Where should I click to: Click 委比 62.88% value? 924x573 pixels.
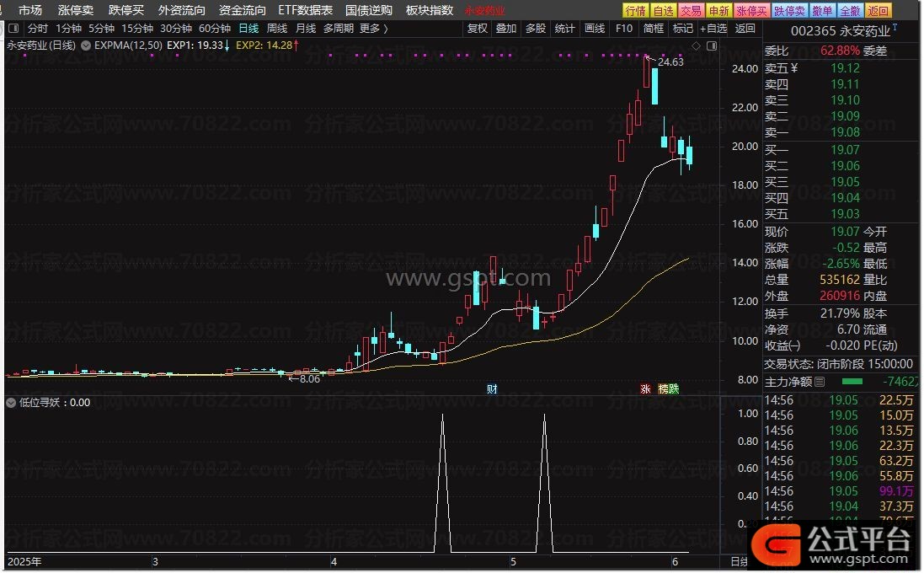coord(840,51)
